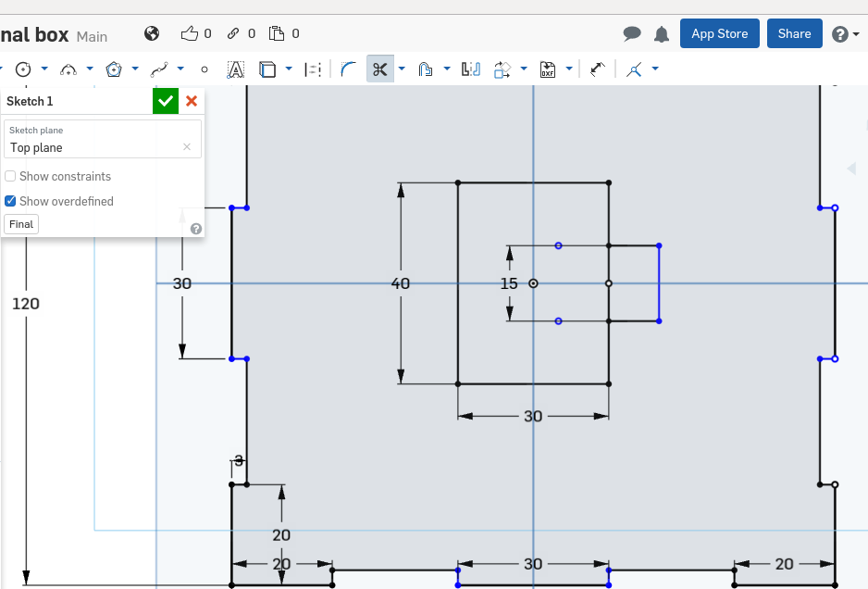
Task: Select the Center point circle tool
Action: 23,69
